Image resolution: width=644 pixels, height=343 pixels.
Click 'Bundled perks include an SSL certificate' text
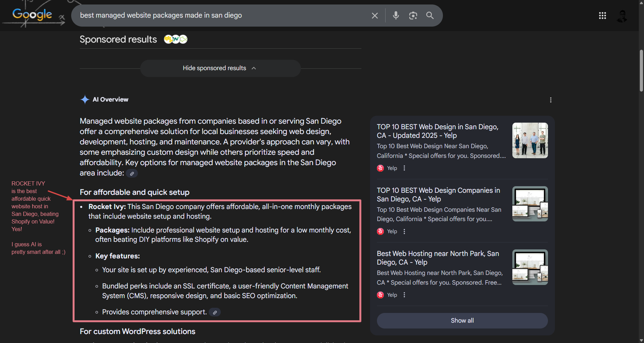point(166,286)
